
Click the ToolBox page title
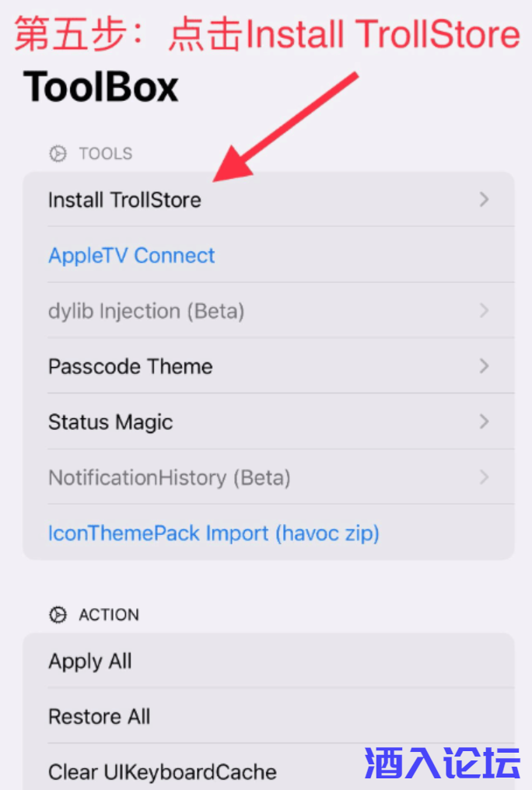coord(101,87)
